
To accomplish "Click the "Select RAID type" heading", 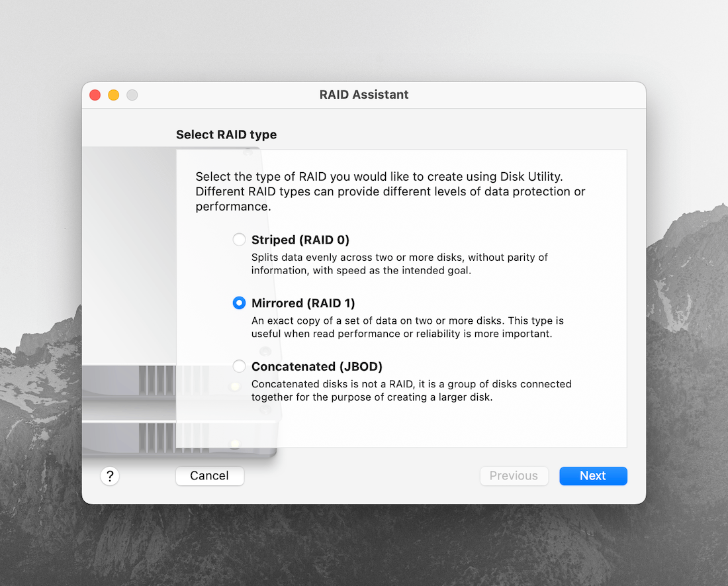I will coord(226,134).
